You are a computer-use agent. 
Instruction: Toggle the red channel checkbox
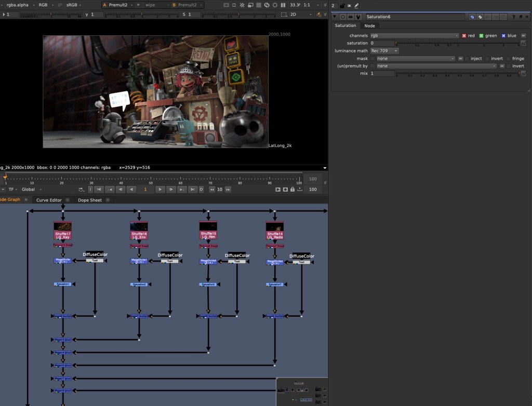464,36
